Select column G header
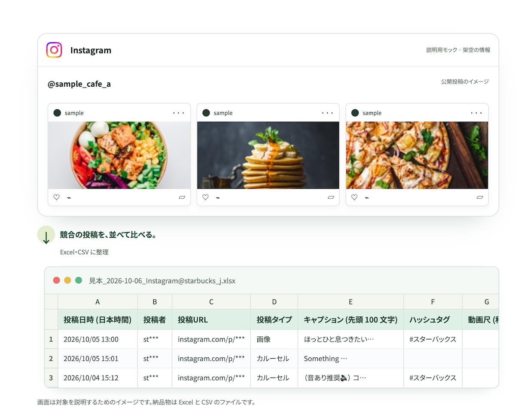The width and height of the screenshot is (524, 420). coord(481,302)
